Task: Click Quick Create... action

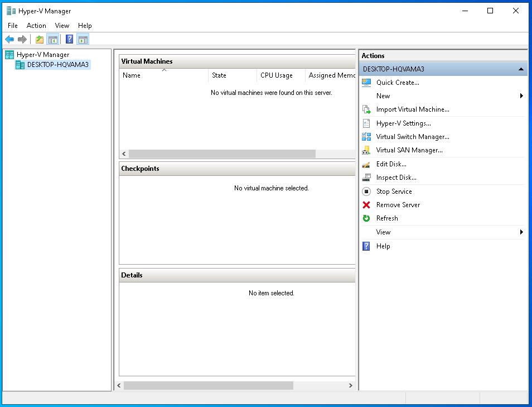Action: tap(398, 83)
